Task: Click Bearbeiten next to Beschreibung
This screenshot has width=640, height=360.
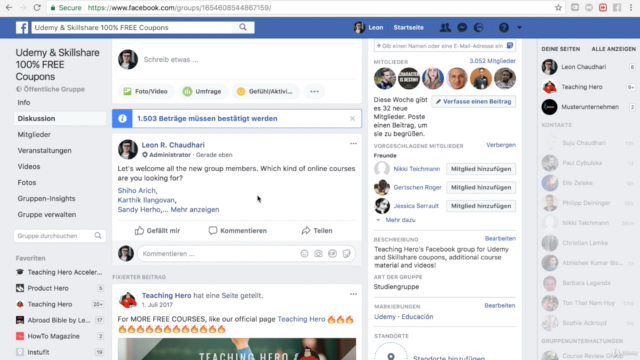Action: tap(500, 238)
